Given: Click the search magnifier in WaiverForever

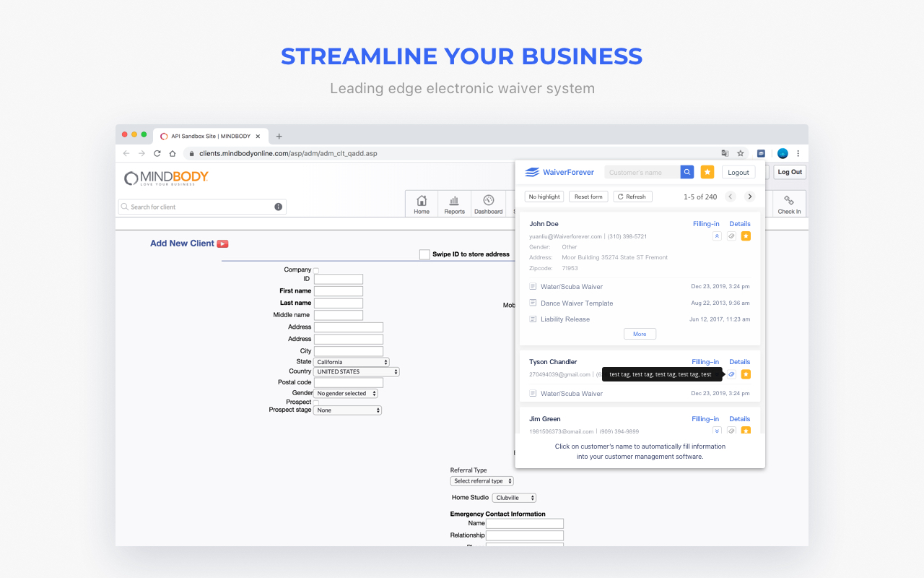Looking at the screenshot, I should pyautogui.click(x=687, y=172).
